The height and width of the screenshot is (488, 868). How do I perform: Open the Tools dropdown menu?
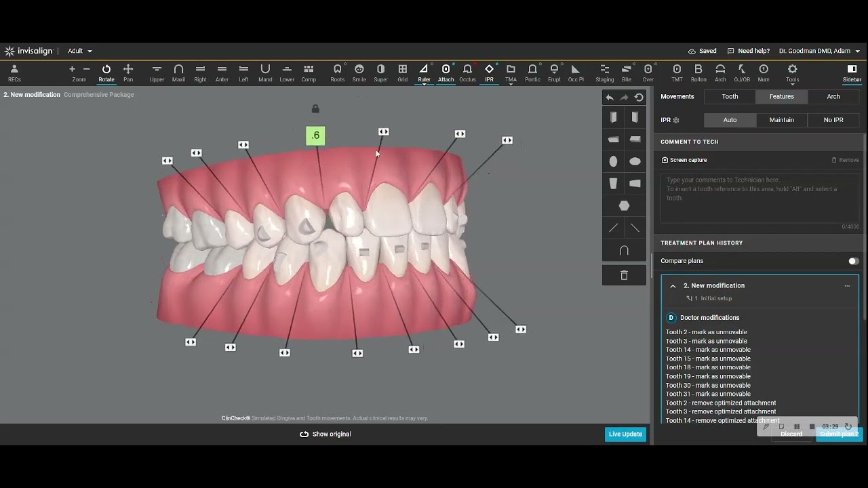tap(792, 73)
